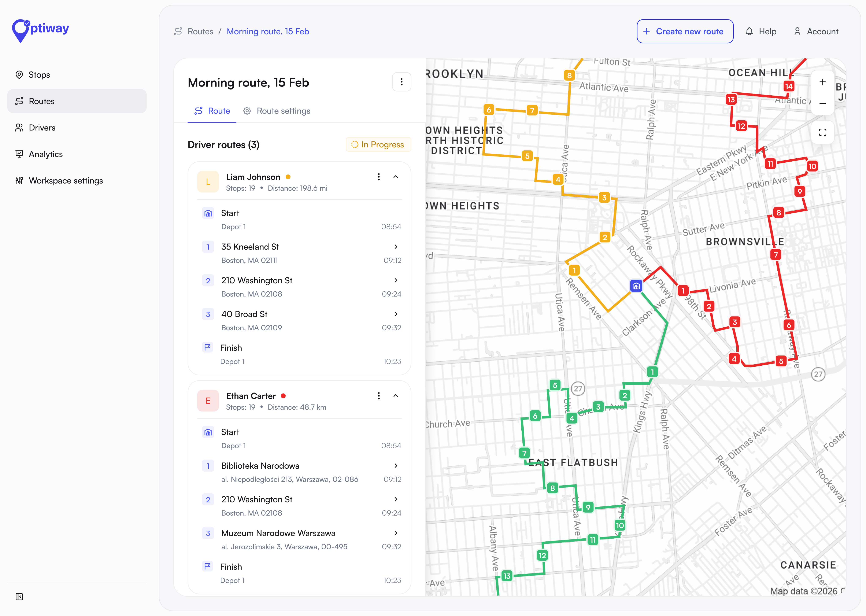Select green stop 5 map marker
The height and width of the screenshot is (616, 866).
[555, 385]
